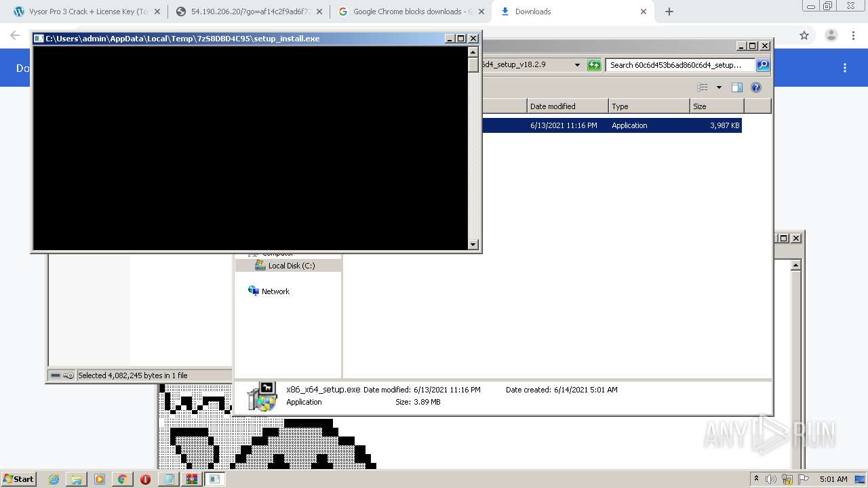Screen dimensions: 868x488
Task: Sort by Type column header
Action: (649, 106)
